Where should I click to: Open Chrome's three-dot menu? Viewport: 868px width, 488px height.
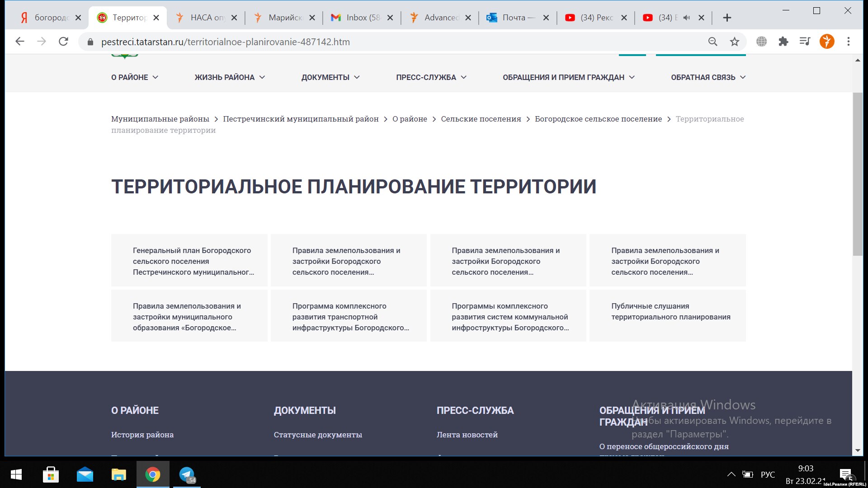pyautogui.click(x=849, y=42)
